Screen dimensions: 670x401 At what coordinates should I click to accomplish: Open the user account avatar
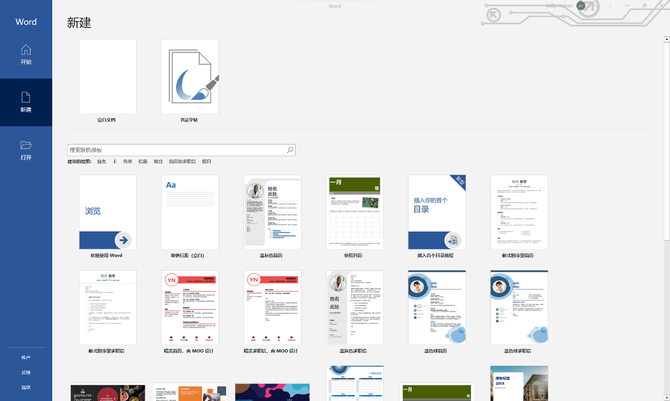[581, 6]
